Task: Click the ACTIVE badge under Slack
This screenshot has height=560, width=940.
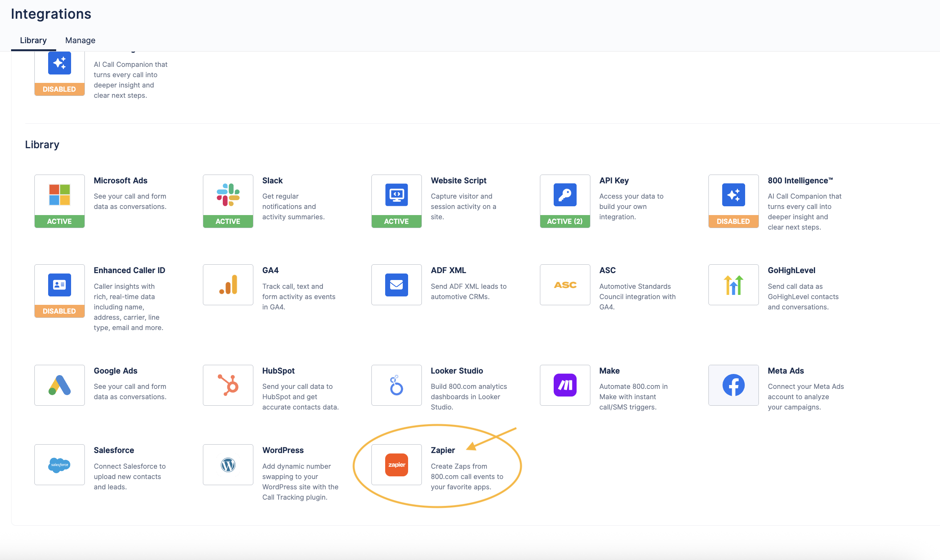Action: point(228,222)
